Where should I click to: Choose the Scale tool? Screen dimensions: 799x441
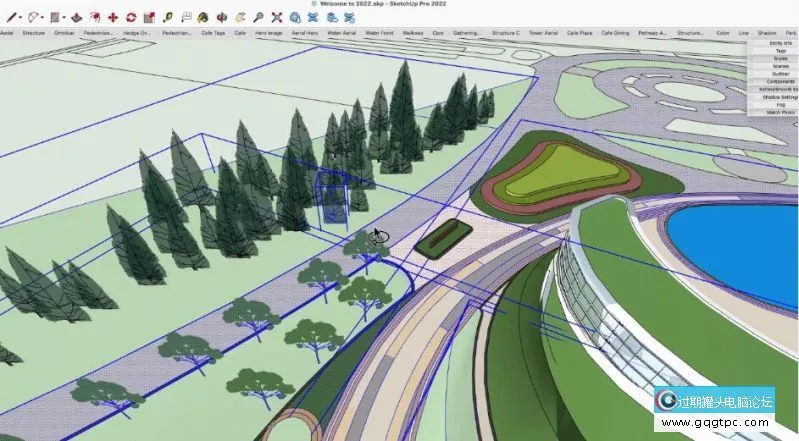click(x=149, y=17)
